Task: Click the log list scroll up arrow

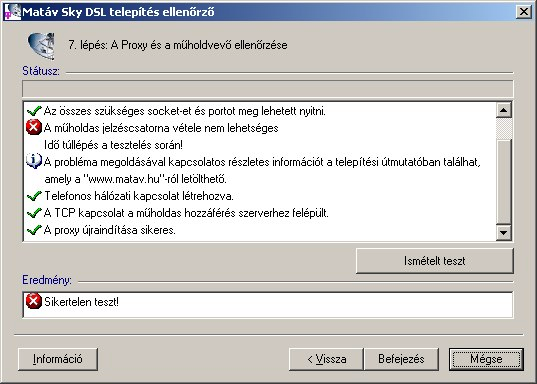Action: tap(503, 110)
